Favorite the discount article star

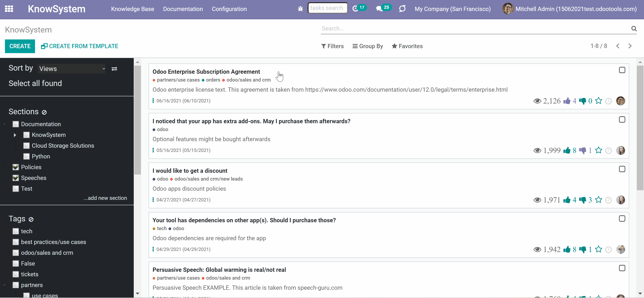598,200
